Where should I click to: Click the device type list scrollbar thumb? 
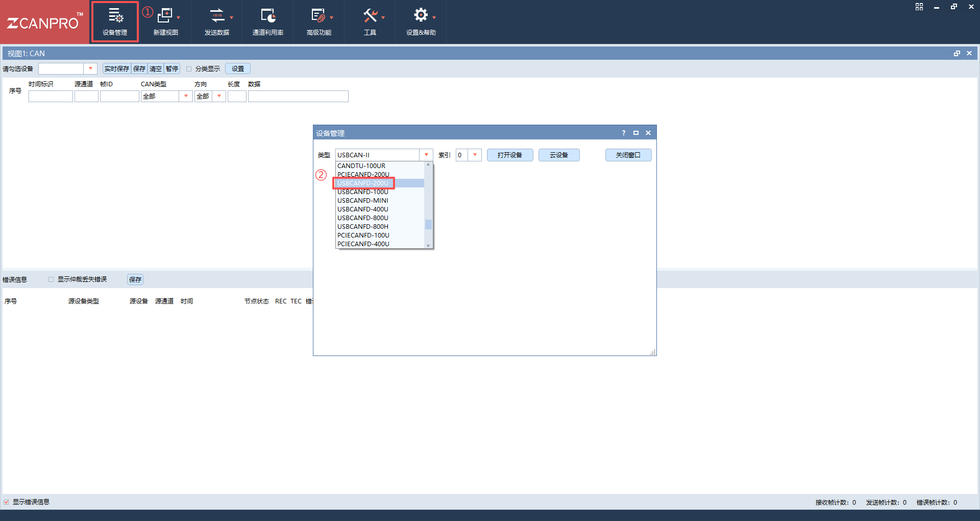pos(428,224)
